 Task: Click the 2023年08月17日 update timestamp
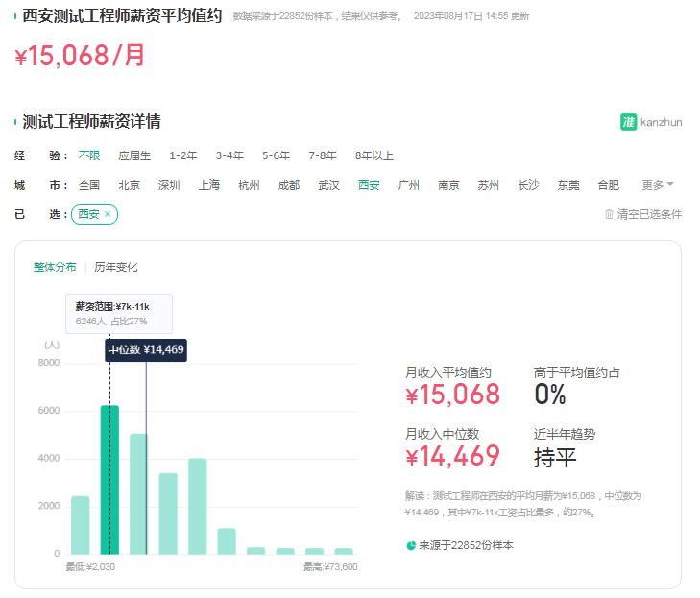click(471, 16)
